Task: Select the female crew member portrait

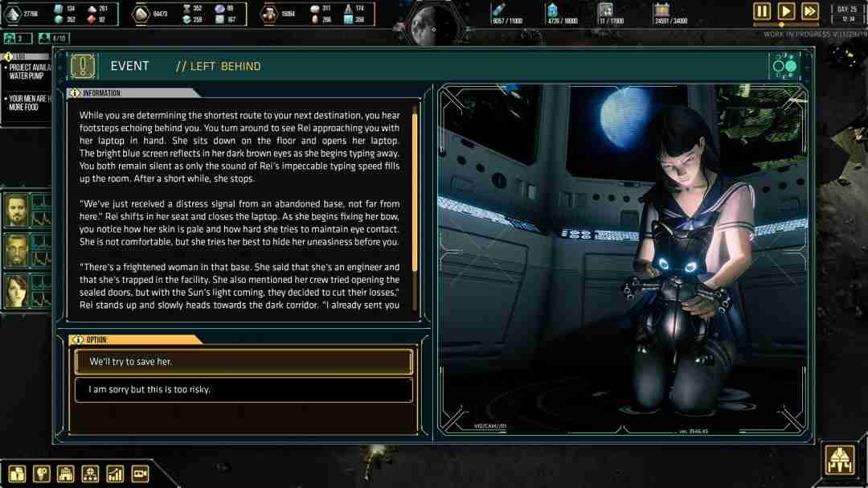Action: (17, 290)
